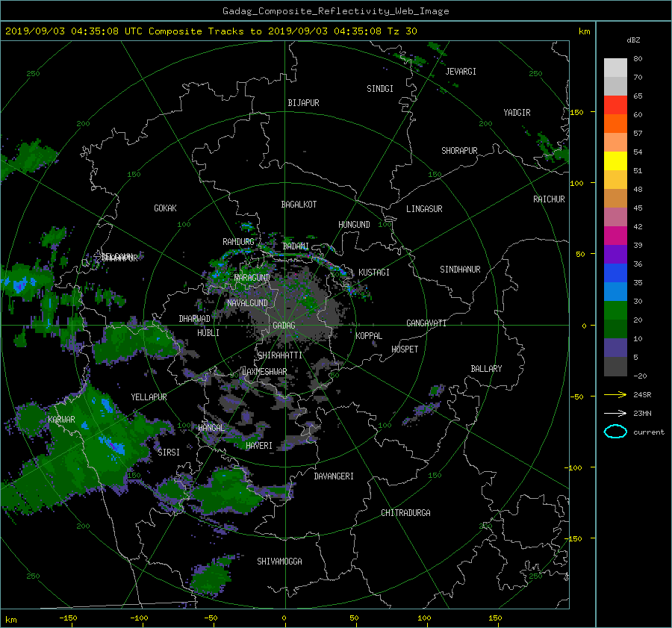
Task: Select the orange 57-60 dBZ legend swatch
Action: click(x=615, y=123)
